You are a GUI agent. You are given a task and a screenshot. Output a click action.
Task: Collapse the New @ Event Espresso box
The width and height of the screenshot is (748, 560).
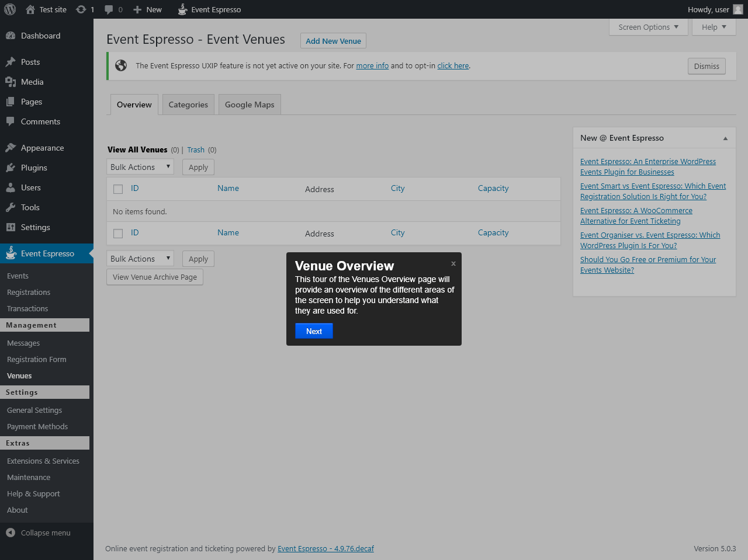(725, 138)
